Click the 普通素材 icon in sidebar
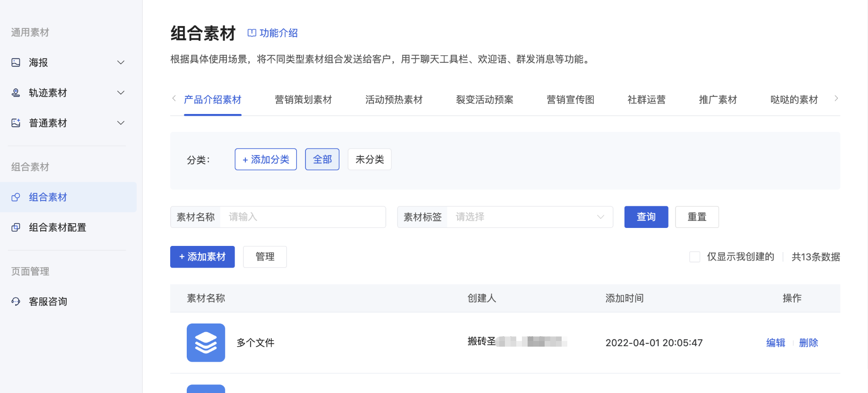The height and width of the screenshot is (393, 868). 16,123
